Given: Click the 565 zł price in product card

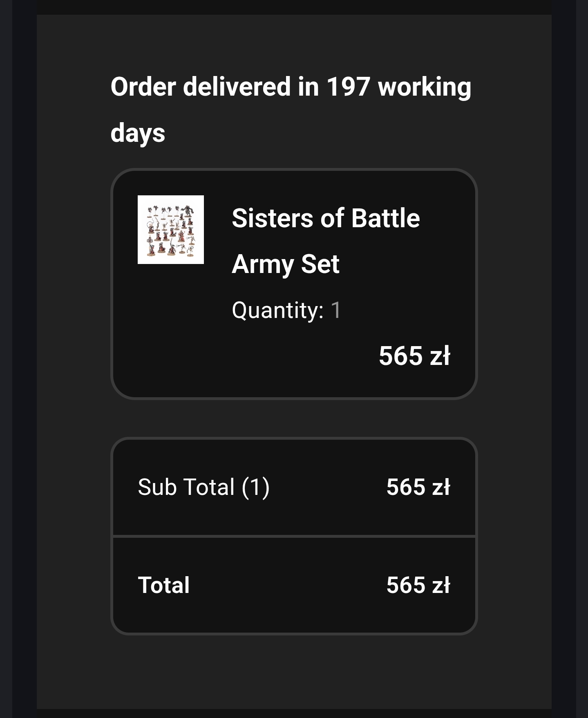Looking at the screenshot, I should coord(414,356).
